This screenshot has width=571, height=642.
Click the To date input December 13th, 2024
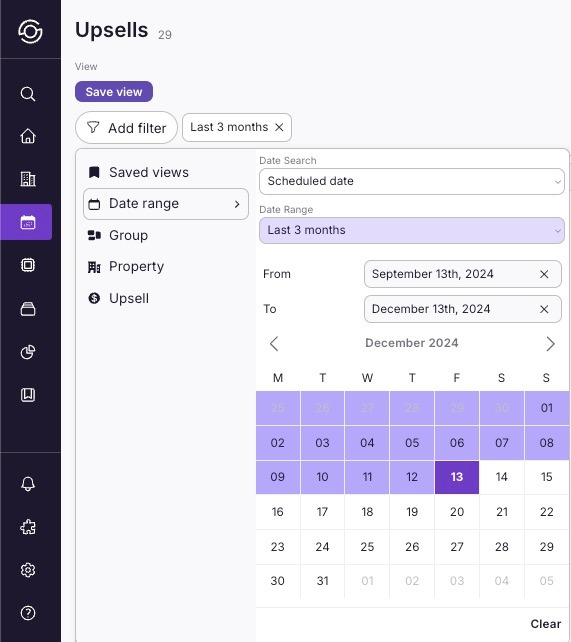tap(463, 309)
